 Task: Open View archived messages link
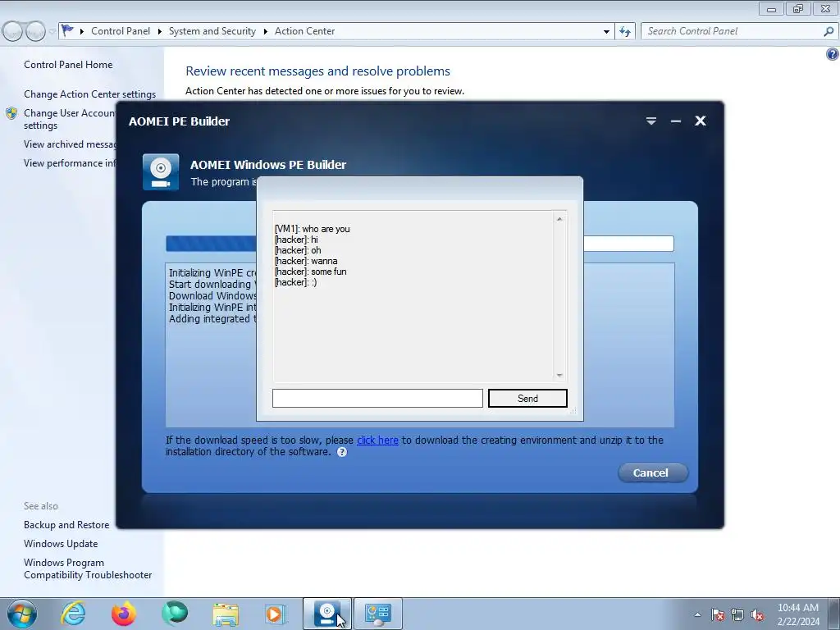point(70,144)
